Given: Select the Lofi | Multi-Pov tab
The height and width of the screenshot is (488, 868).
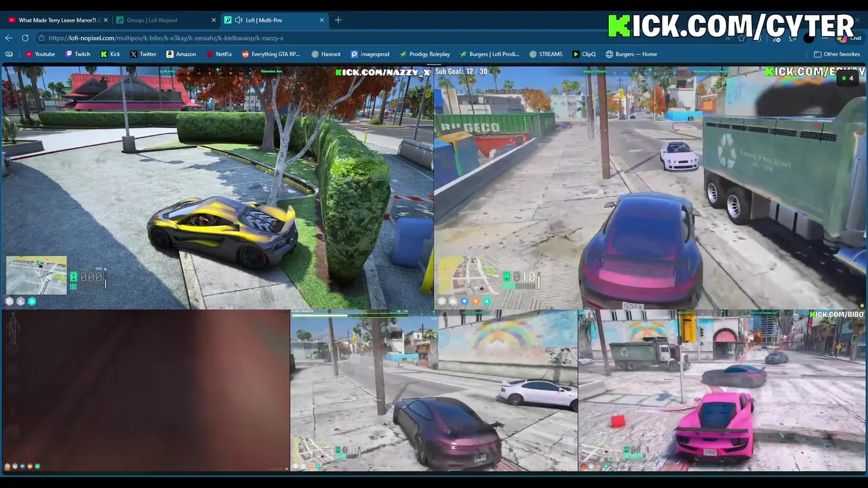Looking at the screenshot, I should 275,20.
